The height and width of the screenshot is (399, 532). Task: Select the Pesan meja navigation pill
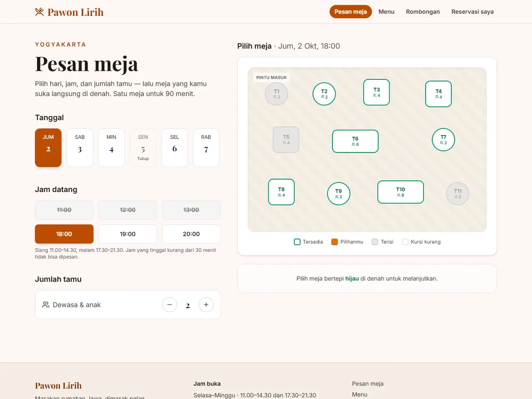tap(351, 12)
